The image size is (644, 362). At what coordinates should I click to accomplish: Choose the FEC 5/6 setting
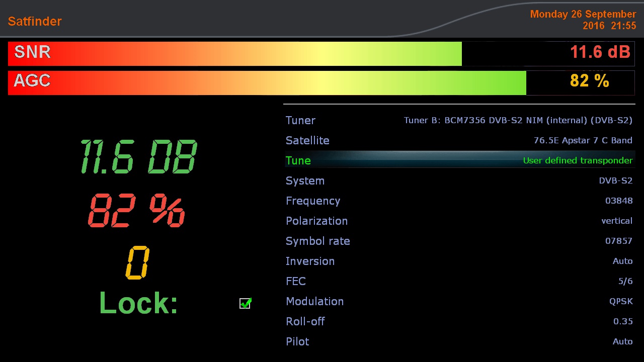[625, 281]
